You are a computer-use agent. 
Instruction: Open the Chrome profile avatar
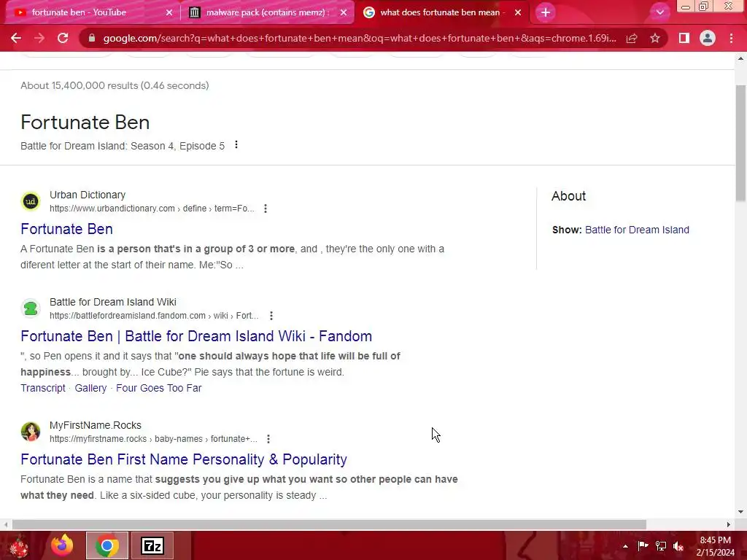pos(708,38)
